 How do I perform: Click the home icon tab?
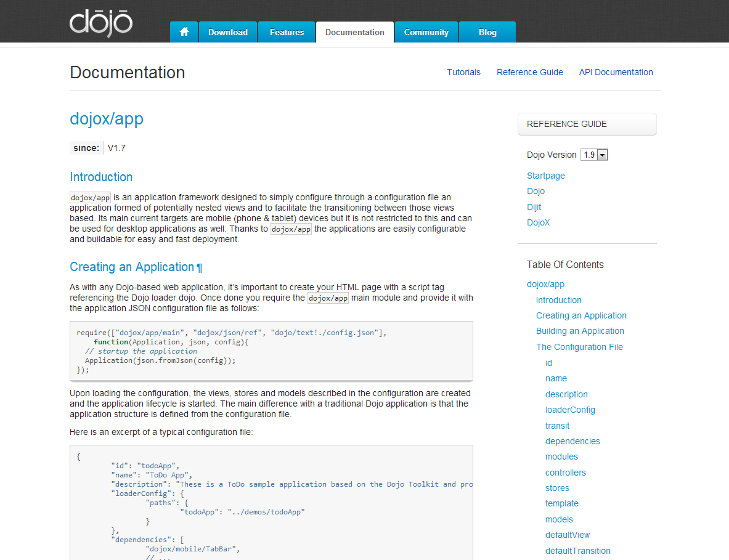click(184, 32)
